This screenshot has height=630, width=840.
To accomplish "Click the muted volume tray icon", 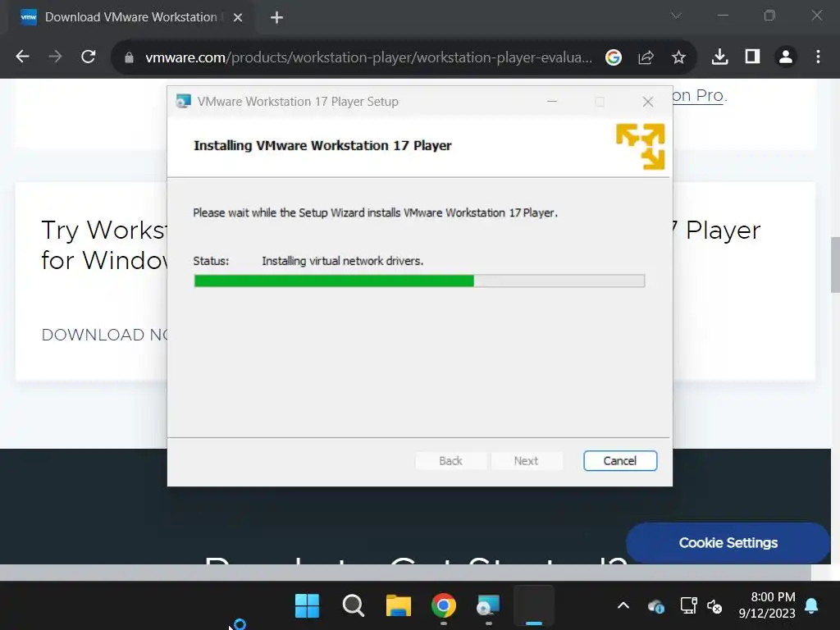I will [x=714, y=606].
